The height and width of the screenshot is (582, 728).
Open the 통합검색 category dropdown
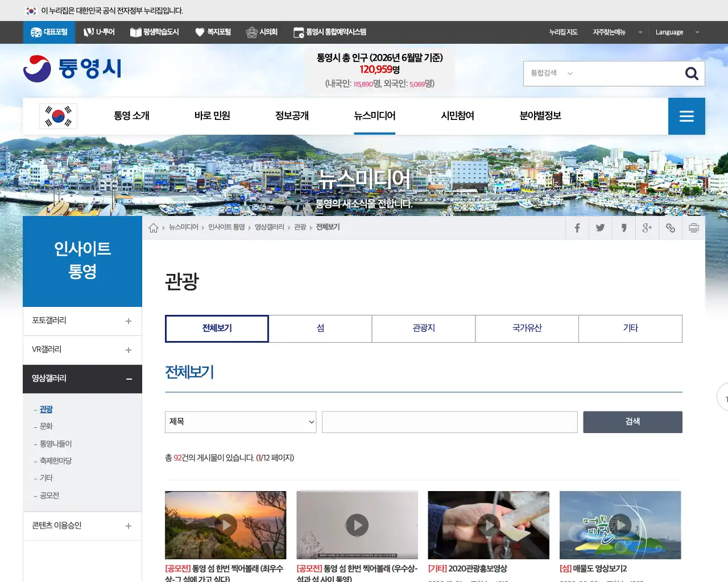[552, 73]
